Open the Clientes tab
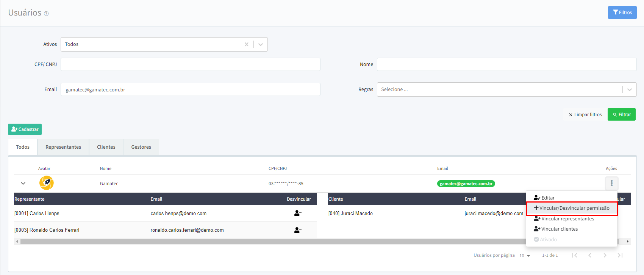 (x=106, y=147)
